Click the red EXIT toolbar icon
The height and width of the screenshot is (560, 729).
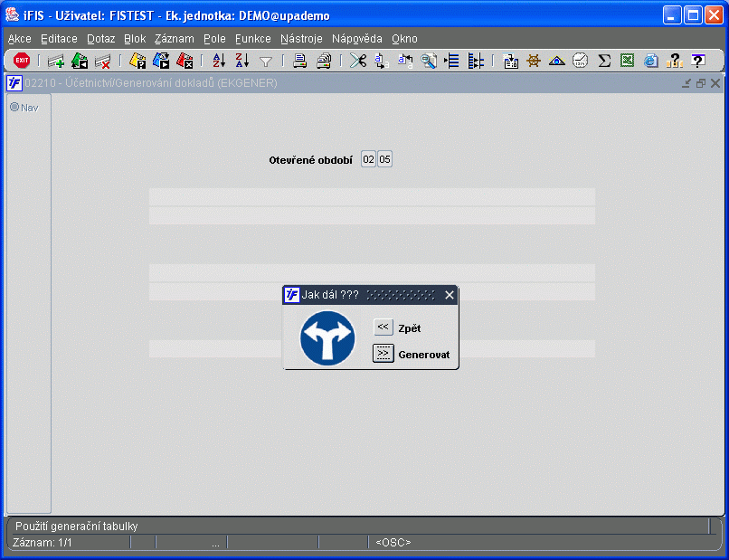(x=22, y=61)
